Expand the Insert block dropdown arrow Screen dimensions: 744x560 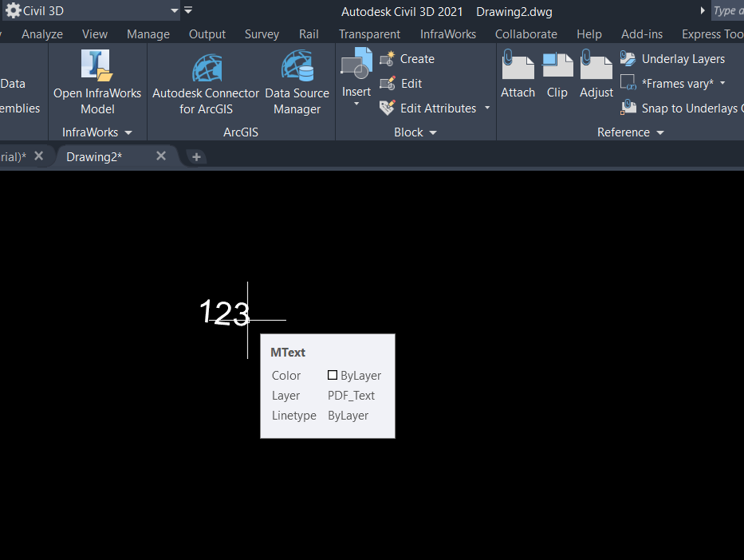tap(356, 104)
